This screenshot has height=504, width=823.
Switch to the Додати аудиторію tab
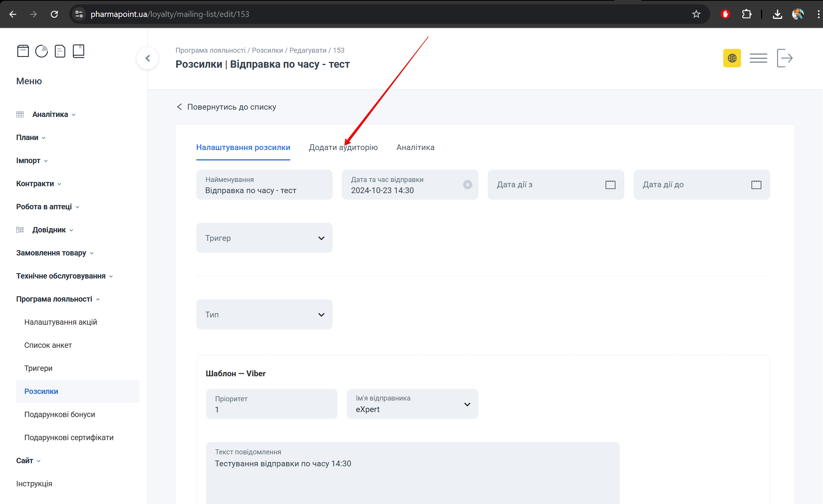[x=343, y=147]
